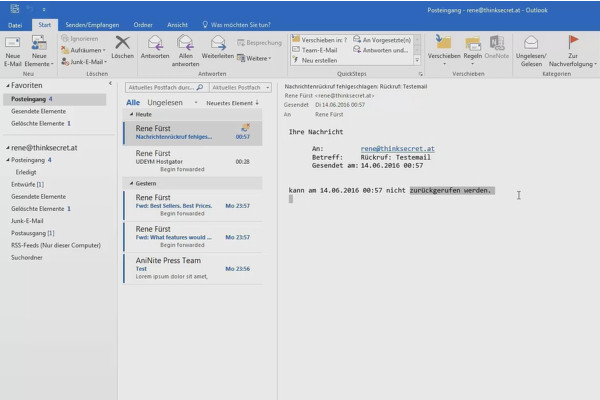Reply using the Antworten button
This screenshot has height=400, width=600.
(155, 47)
